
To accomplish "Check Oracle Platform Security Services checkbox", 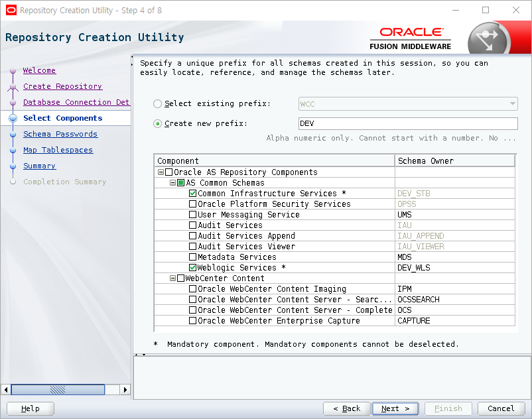I will (193, 204).
